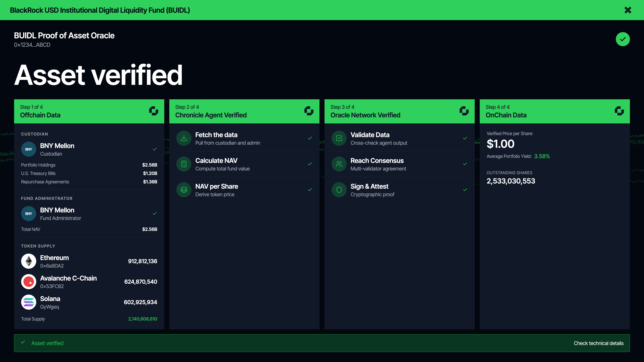Image resolution: width=644 pixels, height=362 pixels.
Task: Click the Calculate NAV step title
Action: click(216, 161)
